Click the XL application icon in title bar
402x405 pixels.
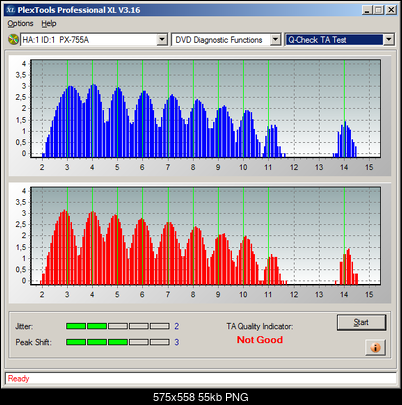pyautogui.click(x=11, y=10)
